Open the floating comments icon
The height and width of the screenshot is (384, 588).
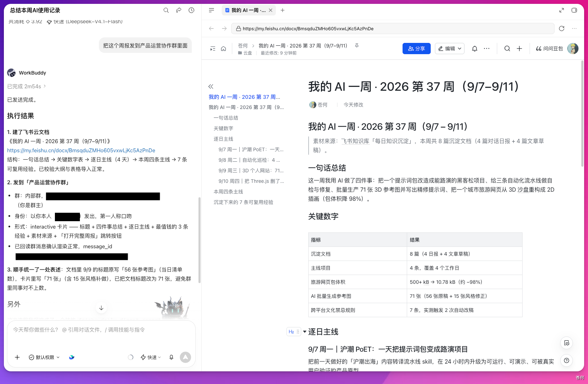(x=567, y=343)
